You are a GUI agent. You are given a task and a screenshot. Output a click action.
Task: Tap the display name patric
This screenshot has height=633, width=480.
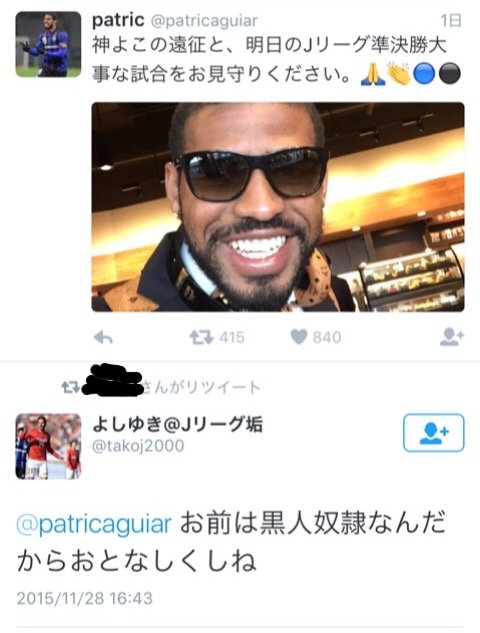(x=118, y=20)
